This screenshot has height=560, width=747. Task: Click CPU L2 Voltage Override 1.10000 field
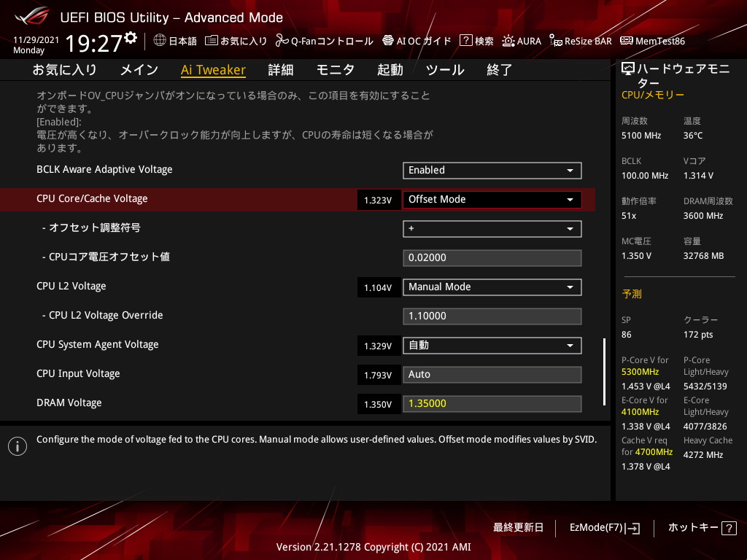492,316
